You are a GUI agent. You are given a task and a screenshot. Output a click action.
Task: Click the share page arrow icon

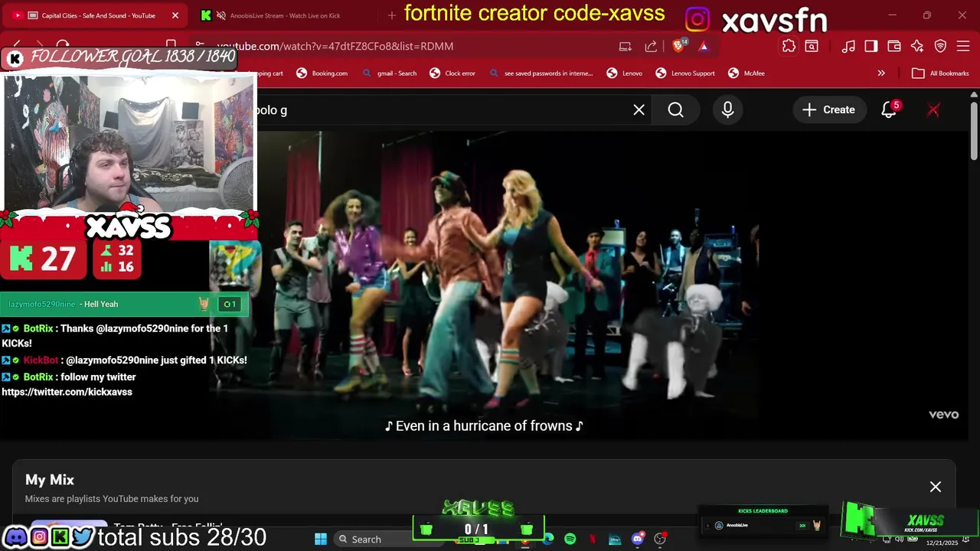pos(651,47)
